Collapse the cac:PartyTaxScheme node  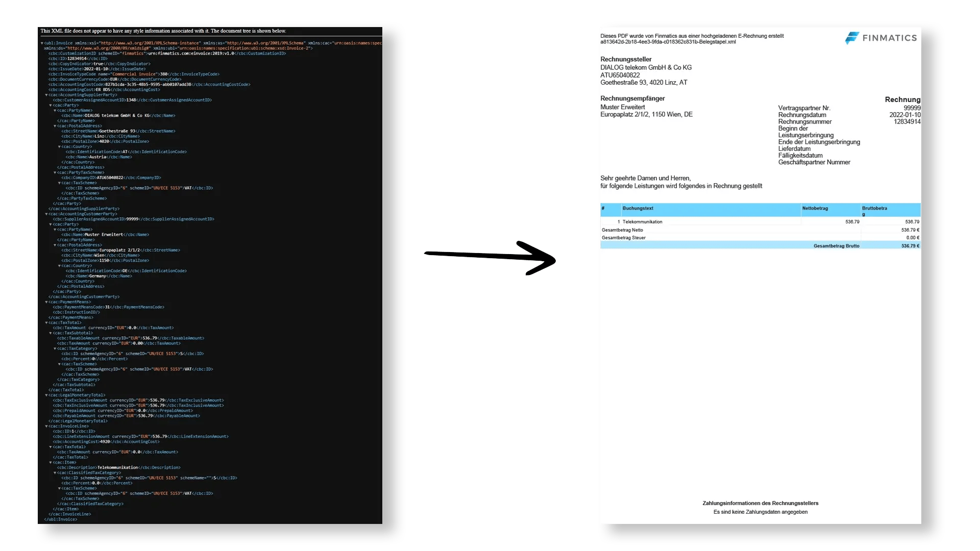click(55, 172)
